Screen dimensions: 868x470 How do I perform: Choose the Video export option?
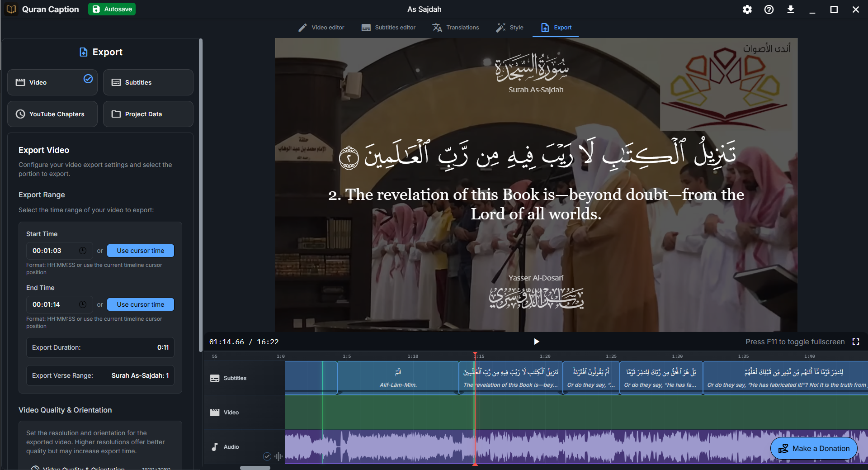(52, 82)
